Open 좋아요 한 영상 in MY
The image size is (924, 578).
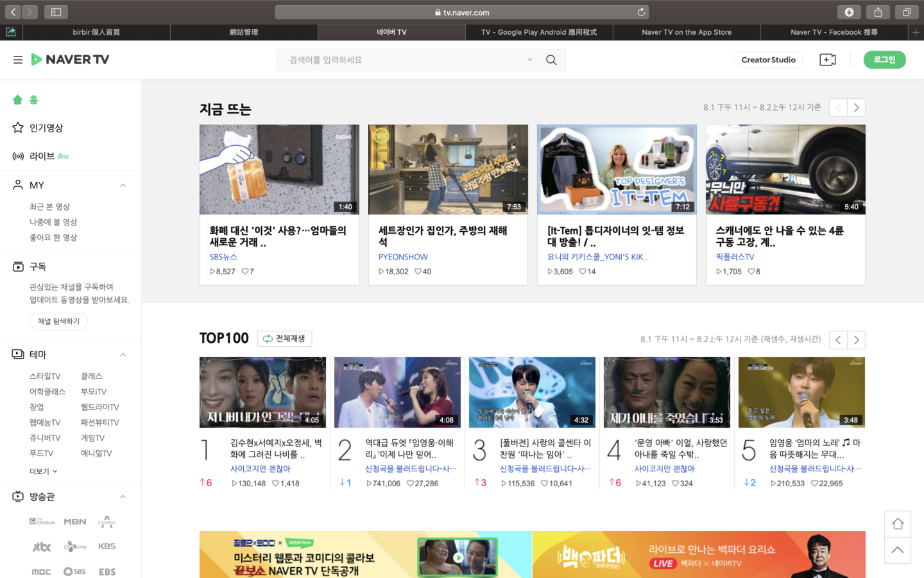pos(53,238)
